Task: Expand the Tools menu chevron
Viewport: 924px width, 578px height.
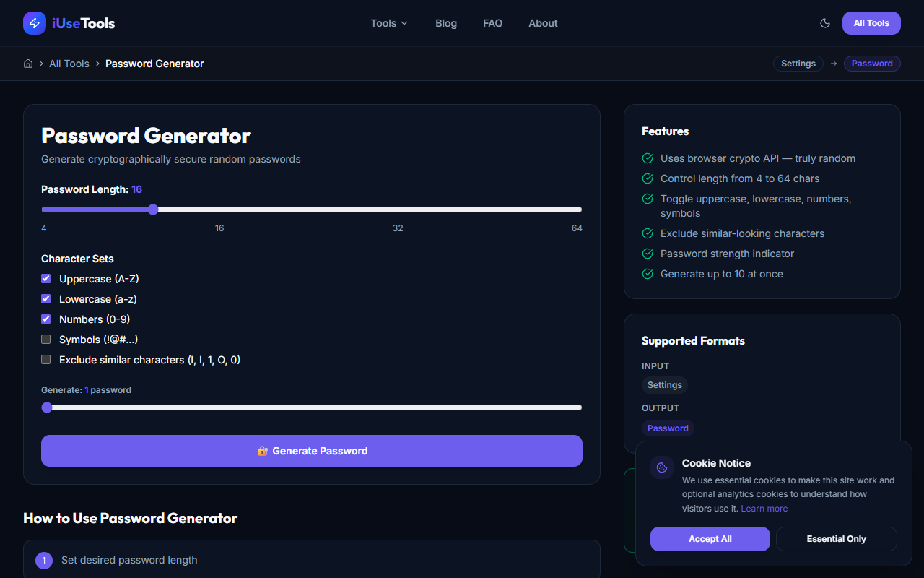Action: pyautogui.click(x=404, y=23)
